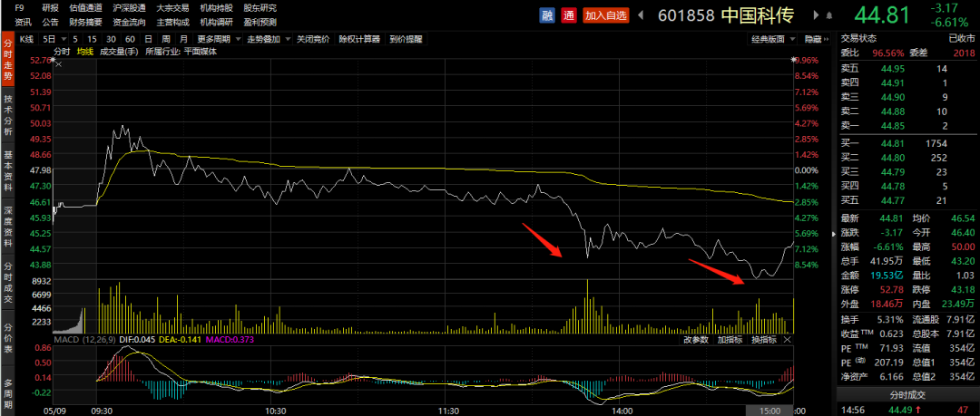
Task: Go to previous stock using left arrow
Action: tap(642, 15)
